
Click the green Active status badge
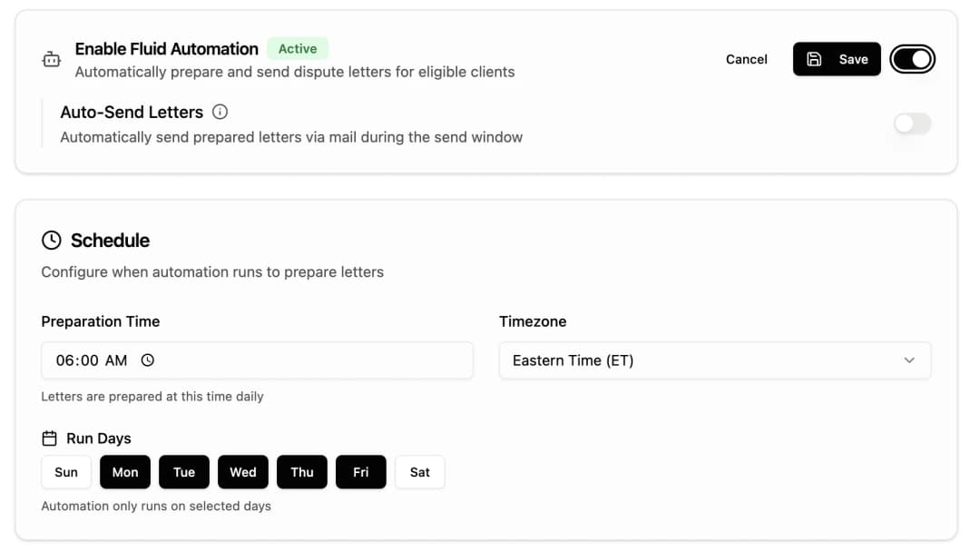(298, 49)
